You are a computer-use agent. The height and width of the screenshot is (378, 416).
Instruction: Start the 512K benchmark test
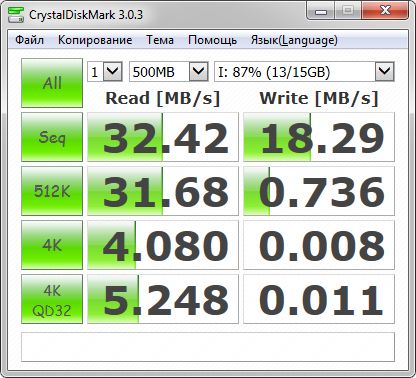[x=52, y=191]
